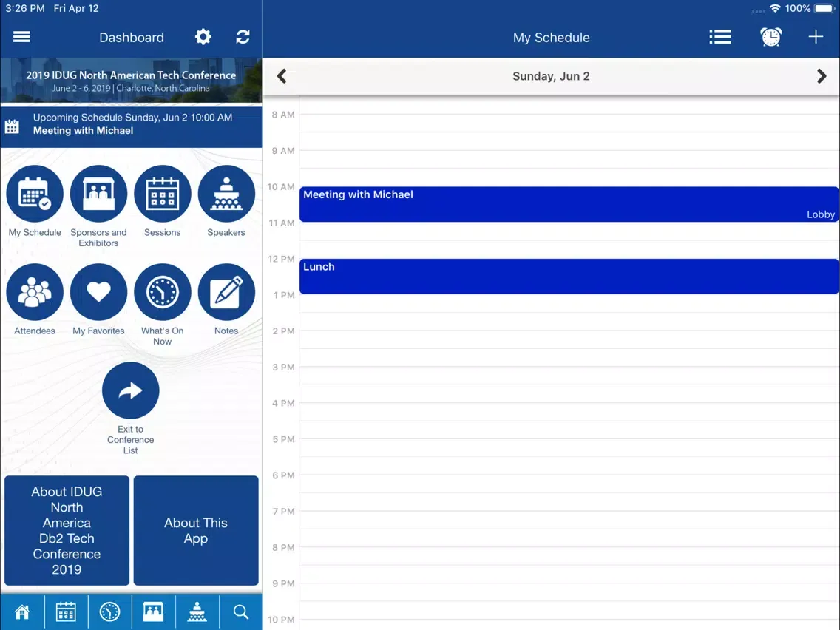Image resolution: width=840 pixels, height=630 pixels.
Task: Tap the small calendar icon in upcoming banner
Action: click(x=12, y=127)
